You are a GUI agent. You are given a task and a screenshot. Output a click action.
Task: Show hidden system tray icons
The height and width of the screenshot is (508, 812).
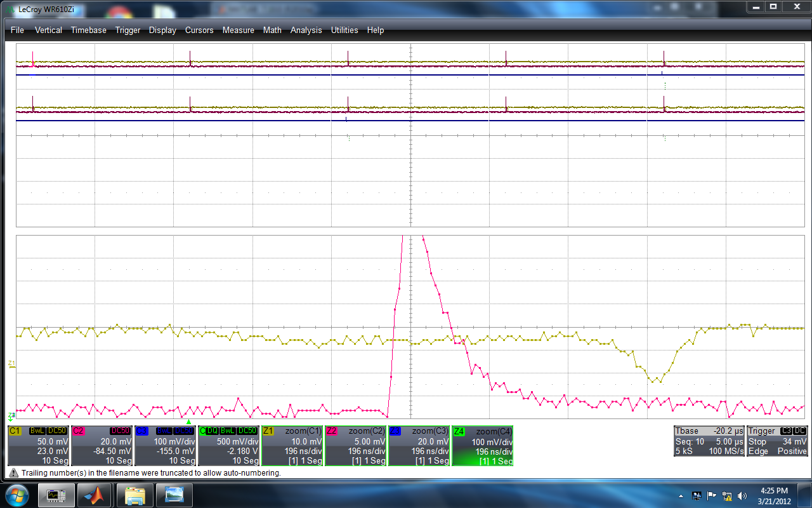coord(681,495)
